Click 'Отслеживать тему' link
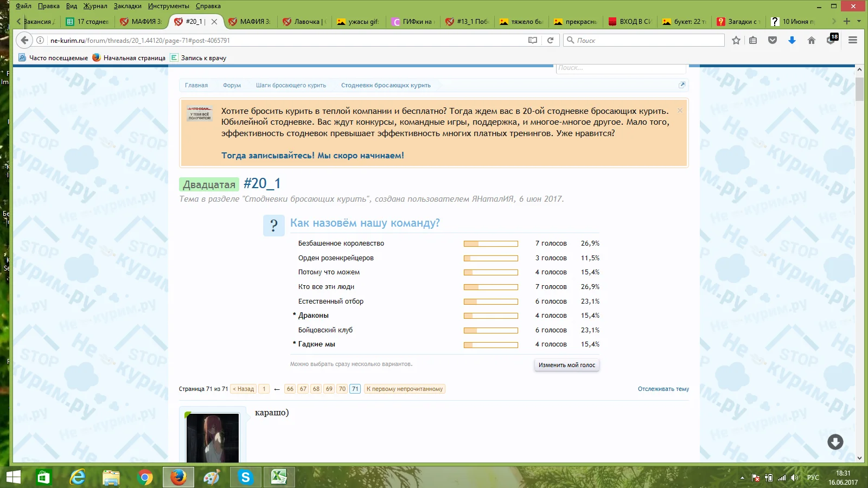The width and height of the screenshot is (868, 488). click(663, 389)
